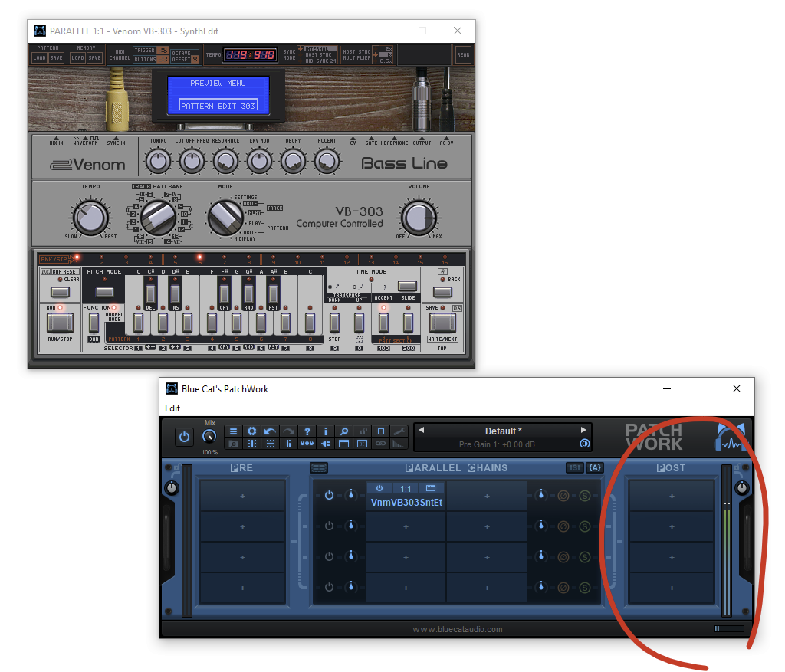Toggle PatchWork main power bypass button
785x672 pixels.
click(x=184, y=437)
